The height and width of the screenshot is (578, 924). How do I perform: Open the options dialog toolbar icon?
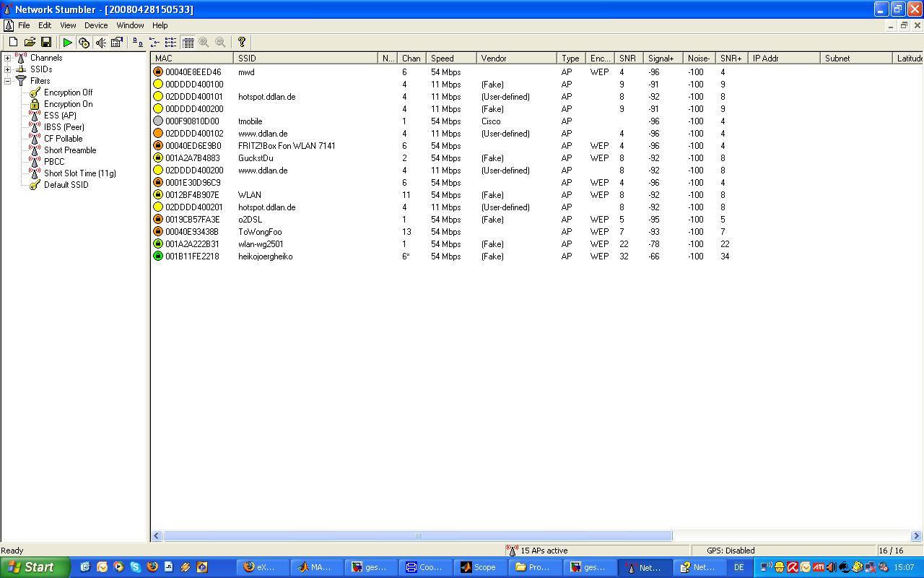point(117,43)
